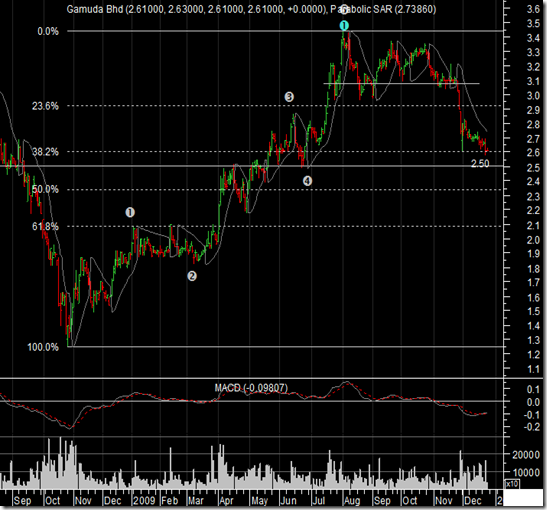Click the white wave 1 marker near 2009

pos(130,212)
